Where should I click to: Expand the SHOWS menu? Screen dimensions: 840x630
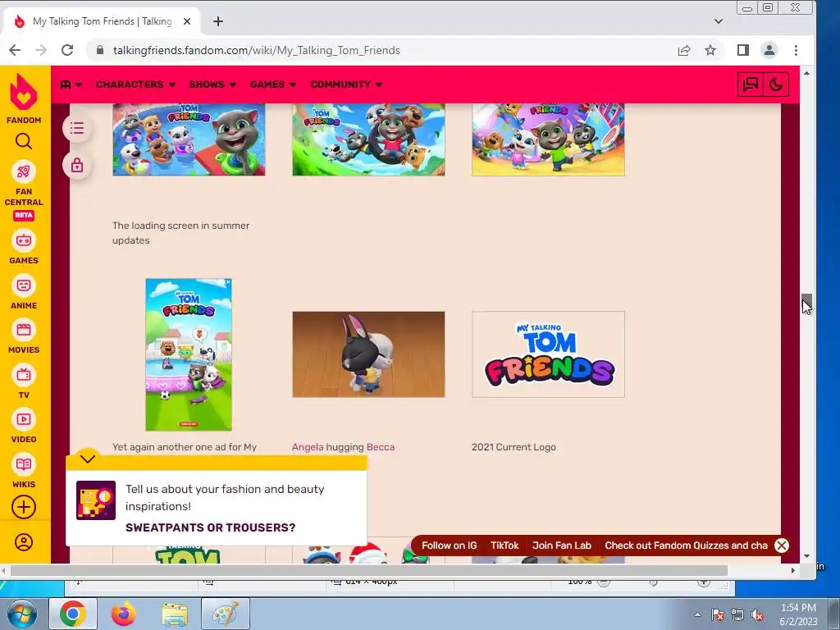(212, 84)
